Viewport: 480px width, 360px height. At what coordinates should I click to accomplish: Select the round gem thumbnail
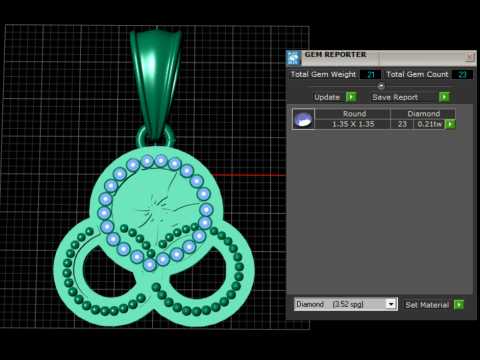pyautogui.click(x=303, y=119)
